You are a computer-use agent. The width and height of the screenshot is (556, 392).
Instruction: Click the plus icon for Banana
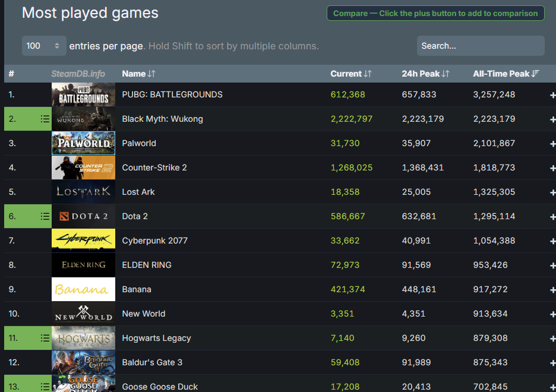coord(553,290)
